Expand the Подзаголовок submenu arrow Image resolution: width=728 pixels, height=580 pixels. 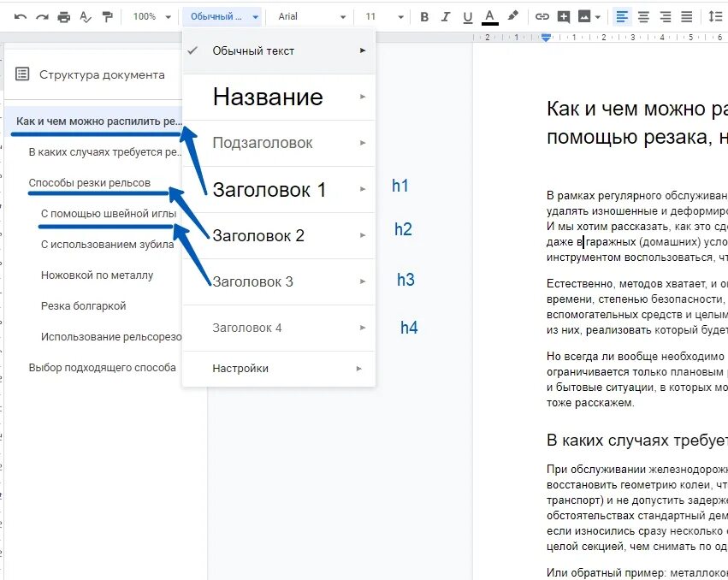click(363, 143)
